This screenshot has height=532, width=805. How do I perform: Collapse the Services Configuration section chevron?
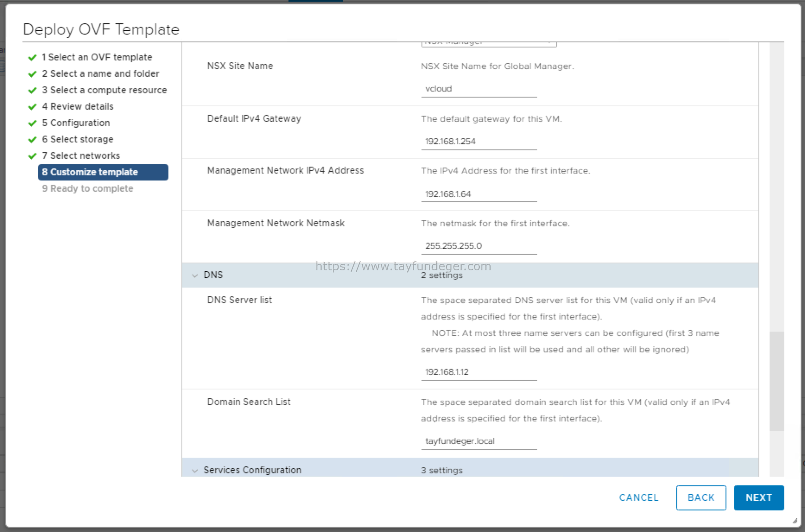tap(195, 471)
